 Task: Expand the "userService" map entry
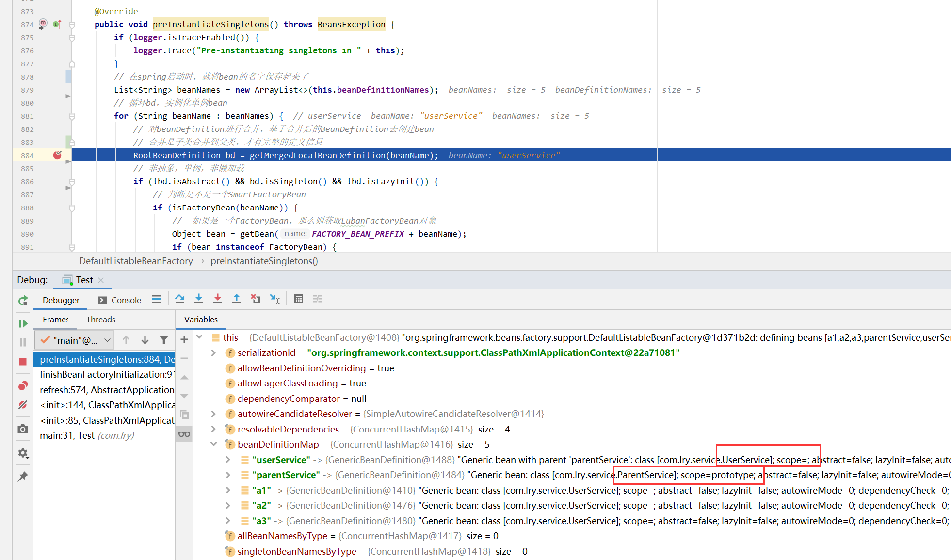[x=228, y=460]
